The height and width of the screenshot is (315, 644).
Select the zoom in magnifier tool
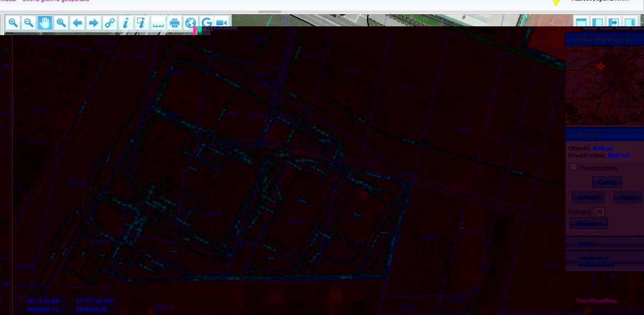coord(13,22)
